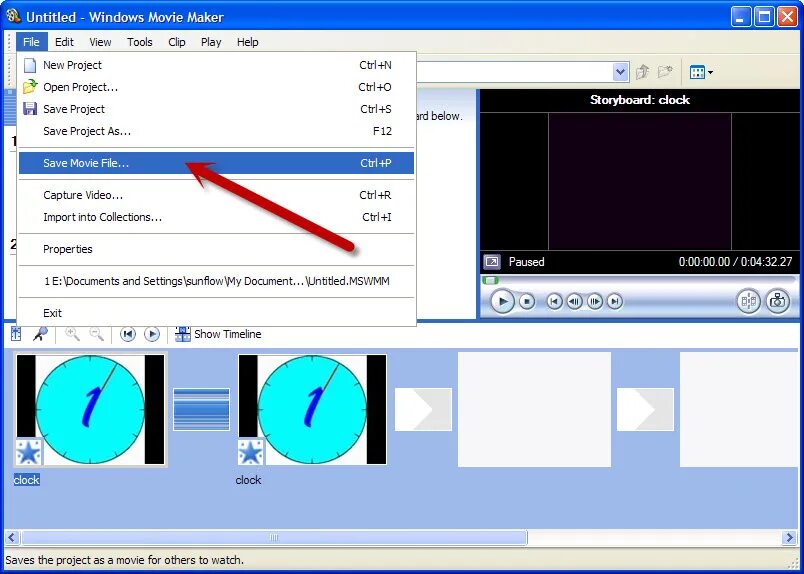Minimize the Windows Movie Maker window
The height and width of the screenshot is (574, 804).
point(740,17)
